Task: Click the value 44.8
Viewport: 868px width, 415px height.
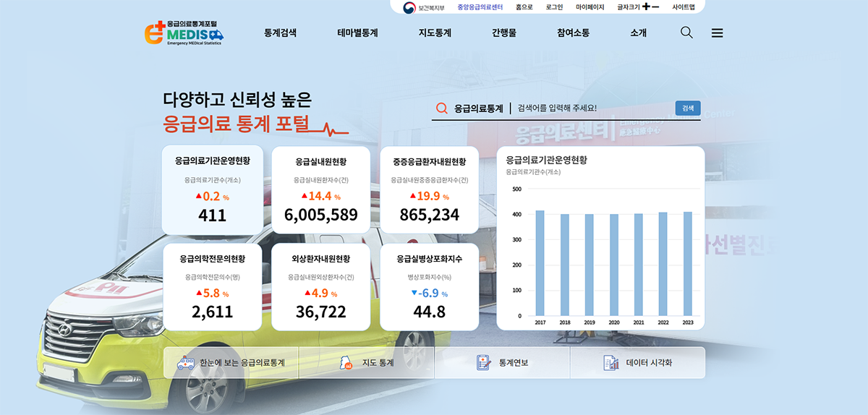Action: coord(430,312)
